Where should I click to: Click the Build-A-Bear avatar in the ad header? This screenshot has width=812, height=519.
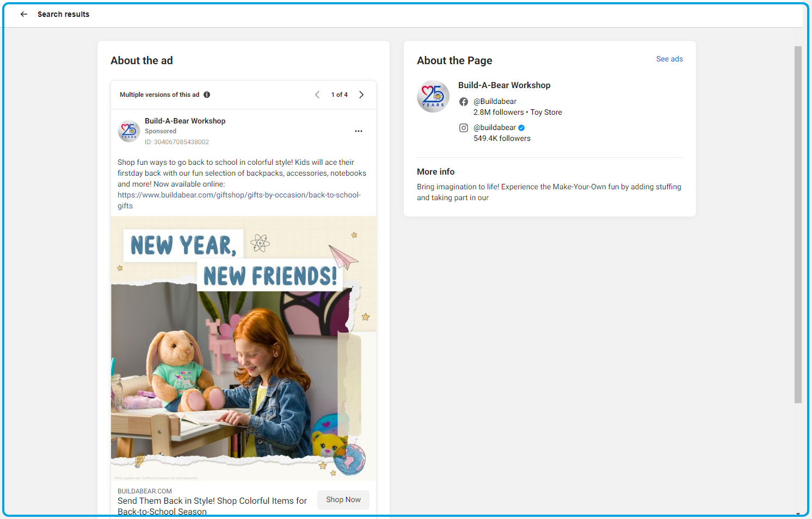click(129, 131)
